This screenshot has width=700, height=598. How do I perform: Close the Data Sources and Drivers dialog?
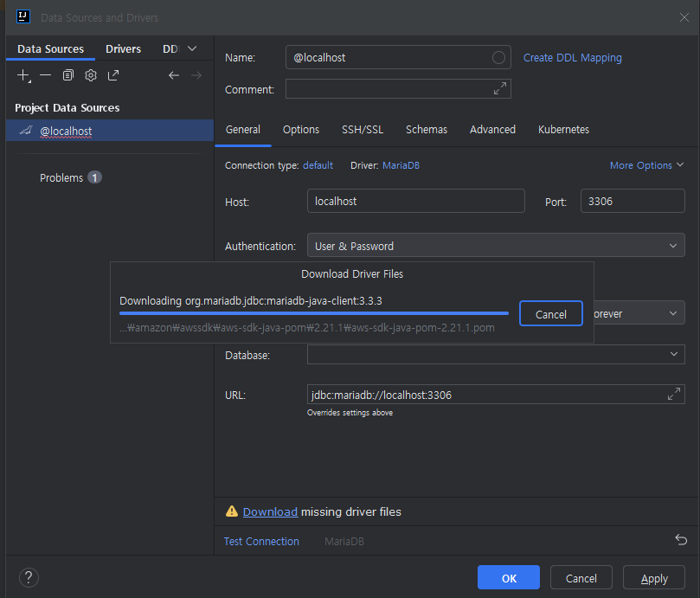[684, 17]
